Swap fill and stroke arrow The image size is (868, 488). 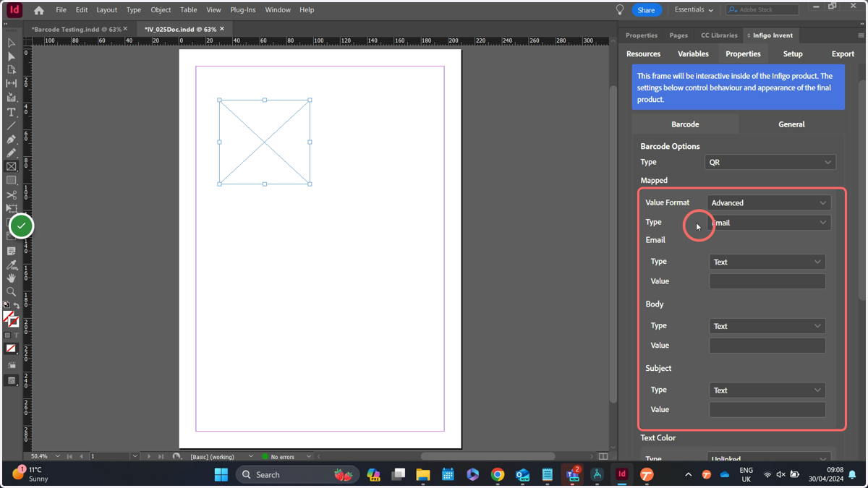pos(17,306)
